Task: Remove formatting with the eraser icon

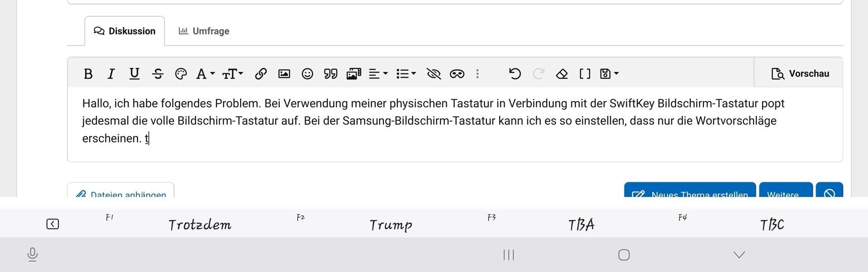Action: (561, 74)
